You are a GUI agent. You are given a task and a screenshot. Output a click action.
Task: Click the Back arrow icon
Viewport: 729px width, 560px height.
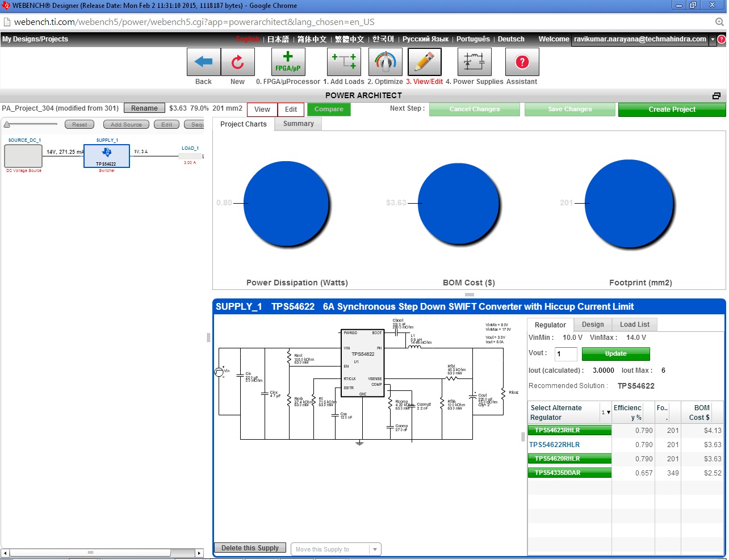(x=203, y=62)
